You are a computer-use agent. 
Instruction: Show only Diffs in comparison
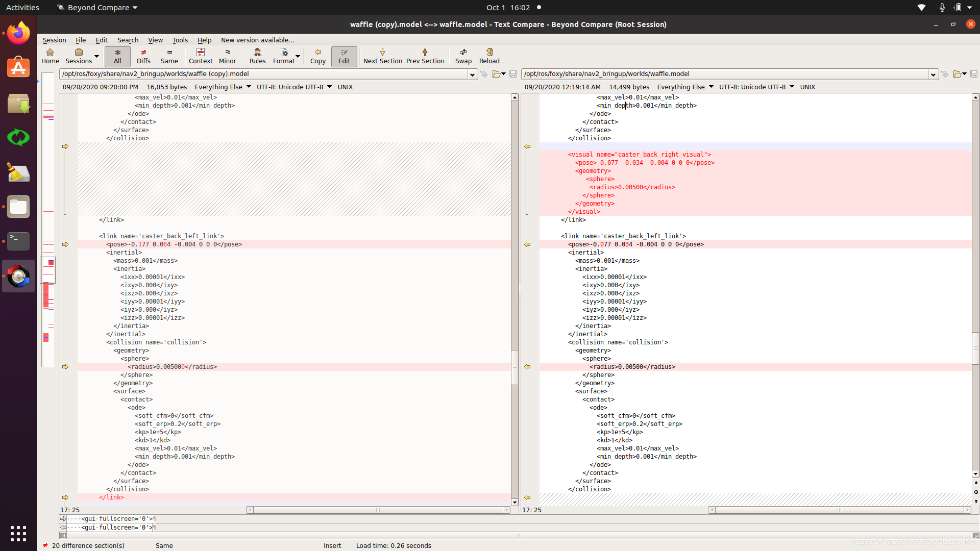tap(143, 56)
